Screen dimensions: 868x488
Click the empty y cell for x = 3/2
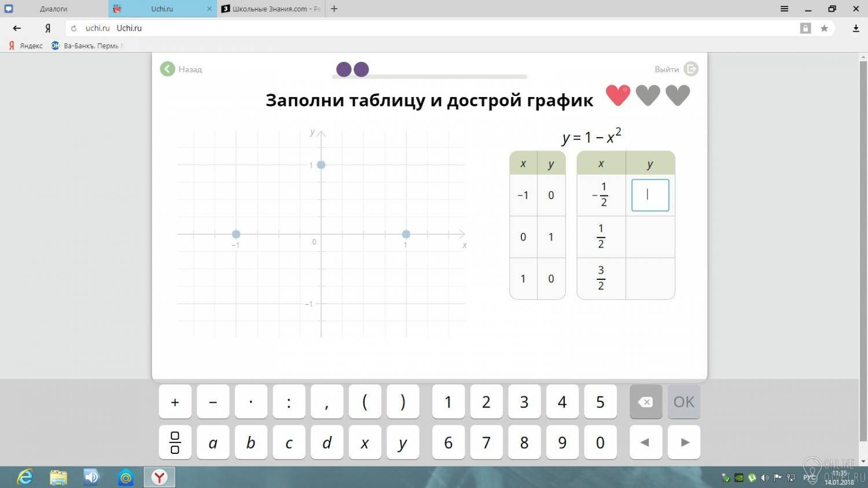point(650,279)
